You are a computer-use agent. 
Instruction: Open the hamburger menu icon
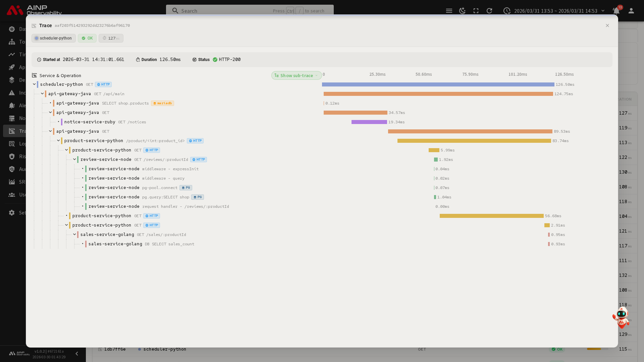click(449, 11)
